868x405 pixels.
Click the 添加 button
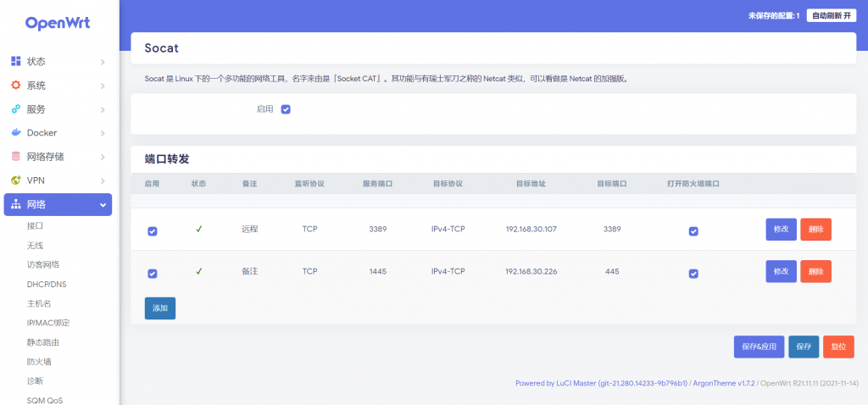pos(160,308)
